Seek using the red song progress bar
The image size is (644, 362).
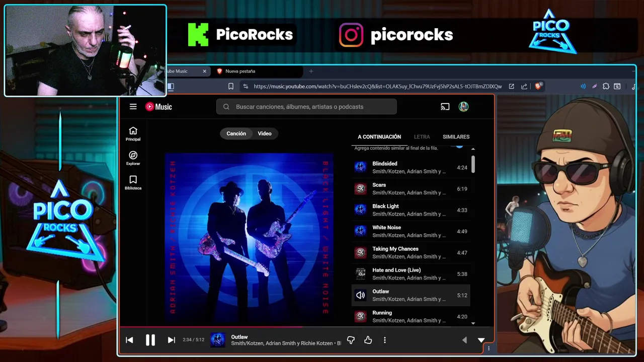tap(307, 327)
